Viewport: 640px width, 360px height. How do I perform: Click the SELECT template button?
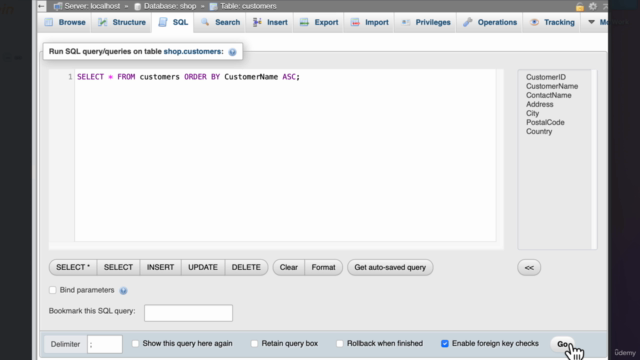118,267
